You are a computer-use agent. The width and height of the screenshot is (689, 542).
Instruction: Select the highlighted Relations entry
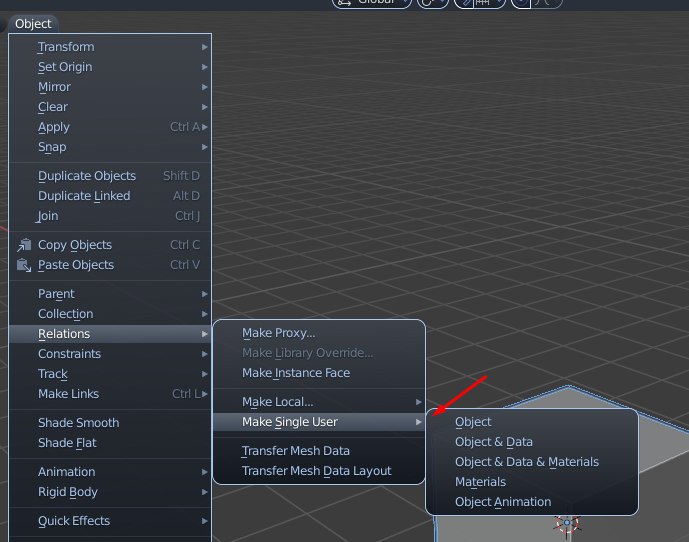pyautogui.click(x=110, y=334)
